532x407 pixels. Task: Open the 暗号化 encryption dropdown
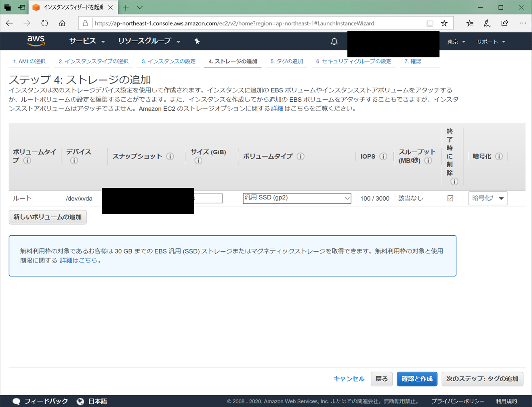click(488, 198)
